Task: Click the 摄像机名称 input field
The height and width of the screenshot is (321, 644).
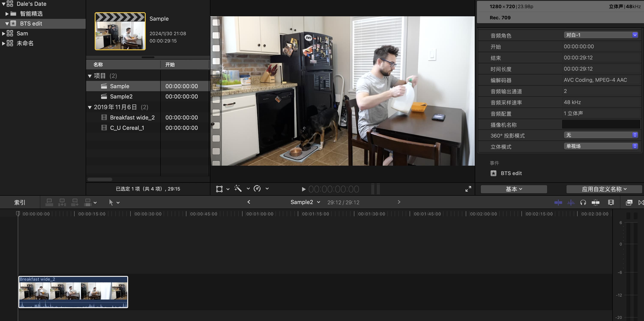Action: pyautogui.click(x=601, y=124)
